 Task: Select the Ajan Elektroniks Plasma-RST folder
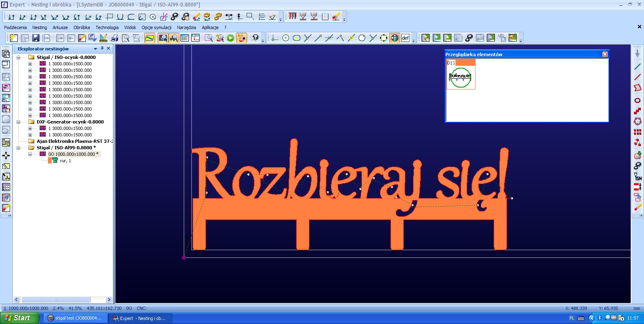tap(74, 141)
